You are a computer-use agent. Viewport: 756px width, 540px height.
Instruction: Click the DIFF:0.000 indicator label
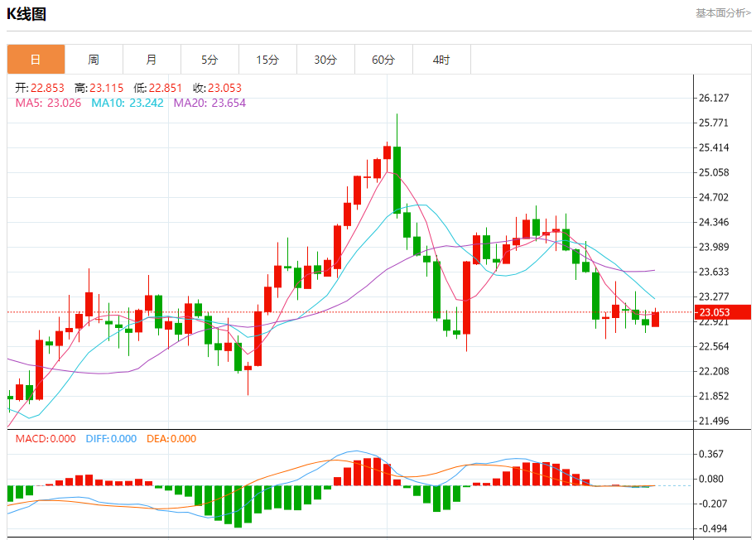(x=111, y=439)
